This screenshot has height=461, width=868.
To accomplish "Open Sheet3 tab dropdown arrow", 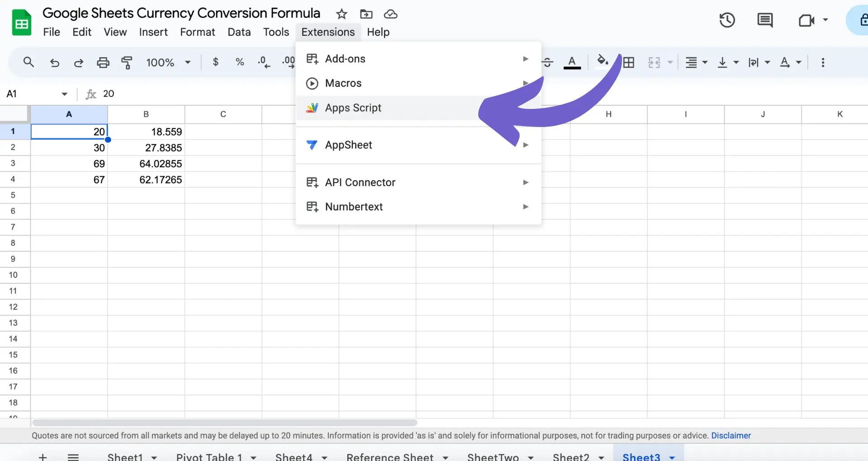I will coord(672,457).
